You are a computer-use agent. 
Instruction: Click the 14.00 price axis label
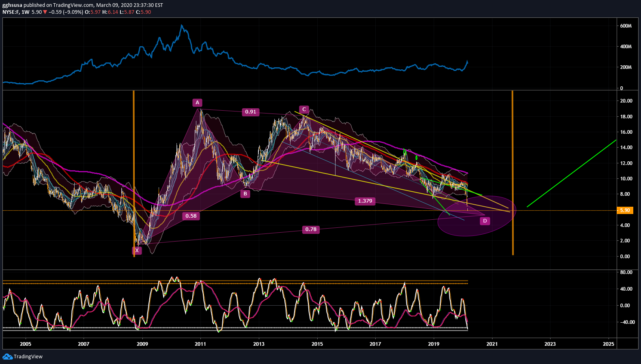point(626,148)
